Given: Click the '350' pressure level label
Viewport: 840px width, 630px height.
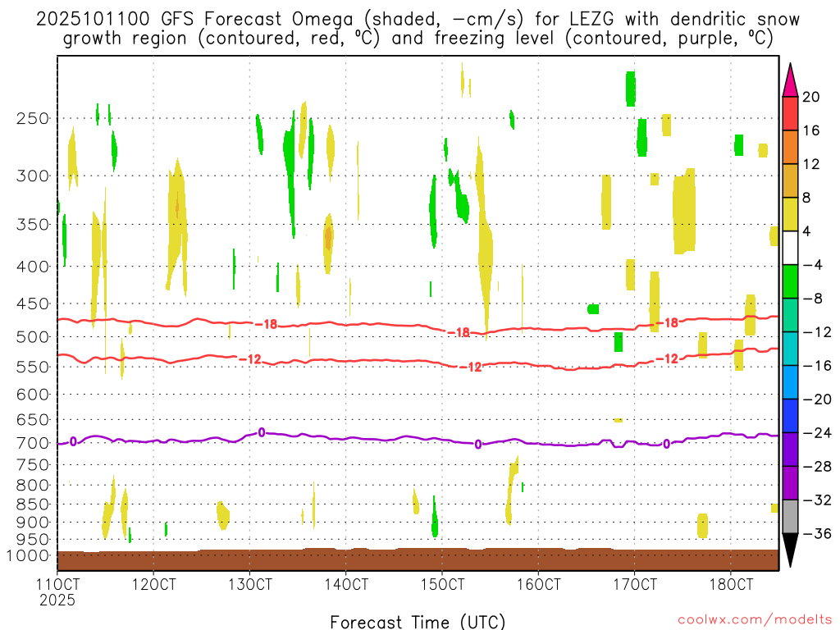Looking at the screenshot, I should coord(33,225).
